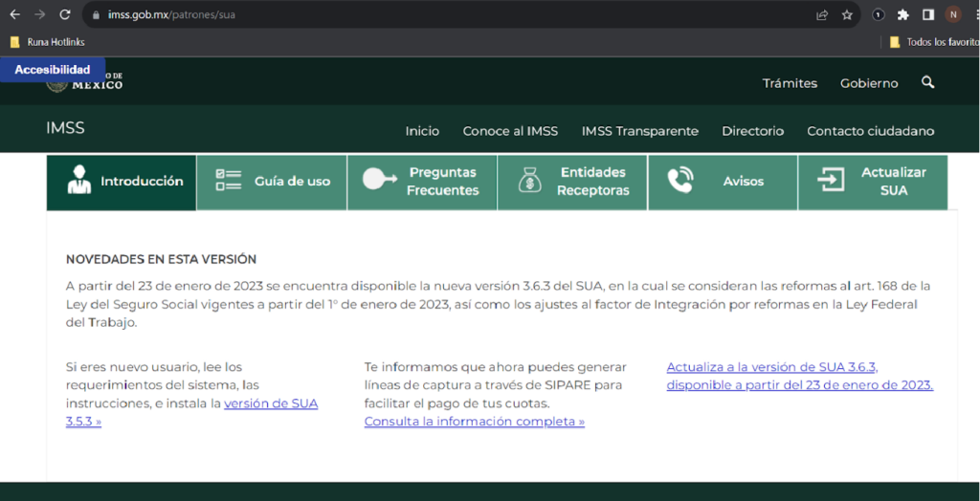The height and width of the screenshot is (501, 980).
Task: Go back with the browser back arrow
Action: point(14,14)
